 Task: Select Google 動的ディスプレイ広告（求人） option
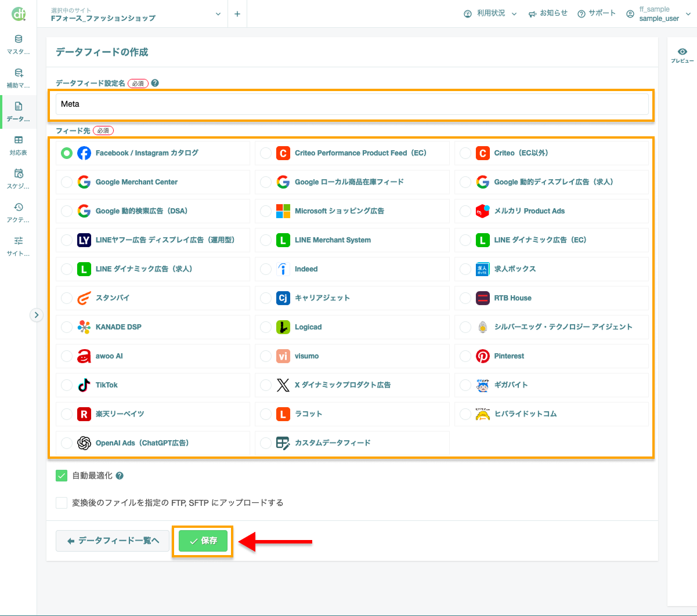[551, 182]
